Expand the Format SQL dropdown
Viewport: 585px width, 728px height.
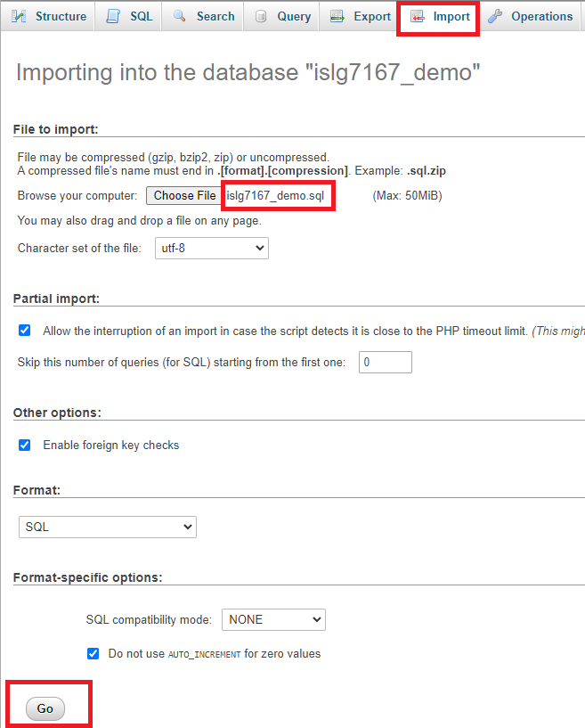[x=108, y=527]
